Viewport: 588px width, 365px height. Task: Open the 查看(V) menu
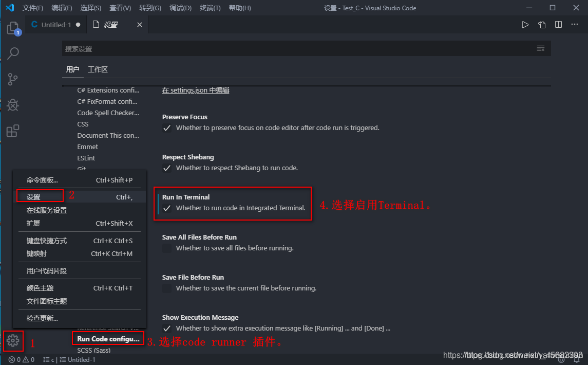pyautogui.click(x=120, y=8)
